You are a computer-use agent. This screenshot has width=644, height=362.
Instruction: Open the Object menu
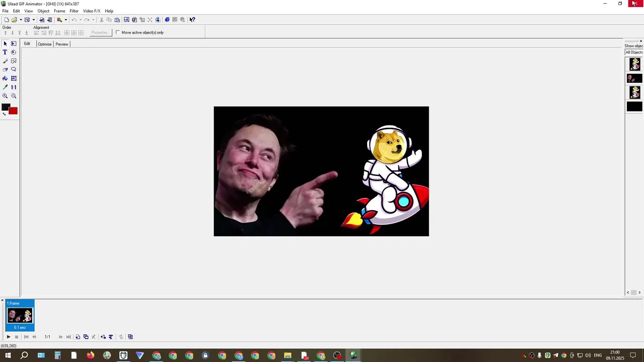click(43, 11)
